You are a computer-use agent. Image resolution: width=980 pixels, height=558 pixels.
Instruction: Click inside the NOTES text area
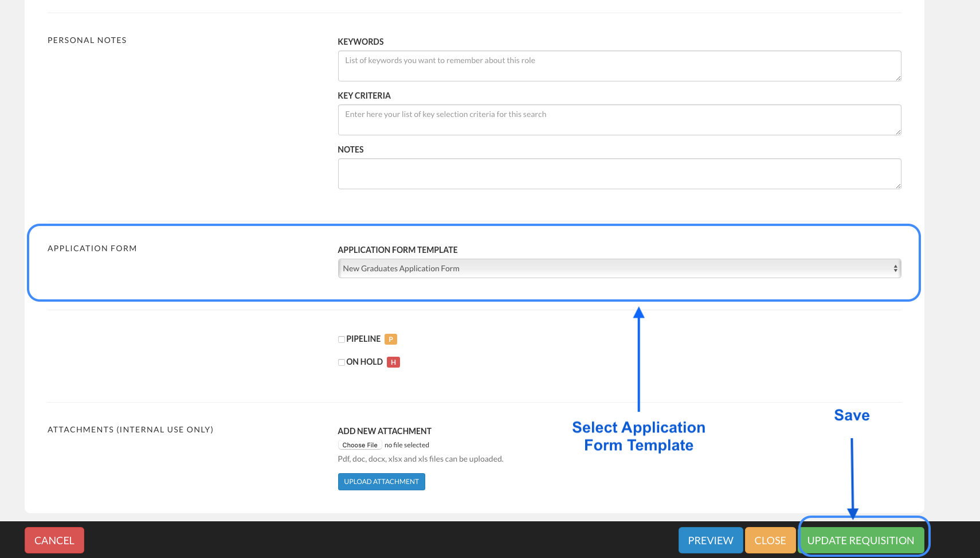pos(619,173)
